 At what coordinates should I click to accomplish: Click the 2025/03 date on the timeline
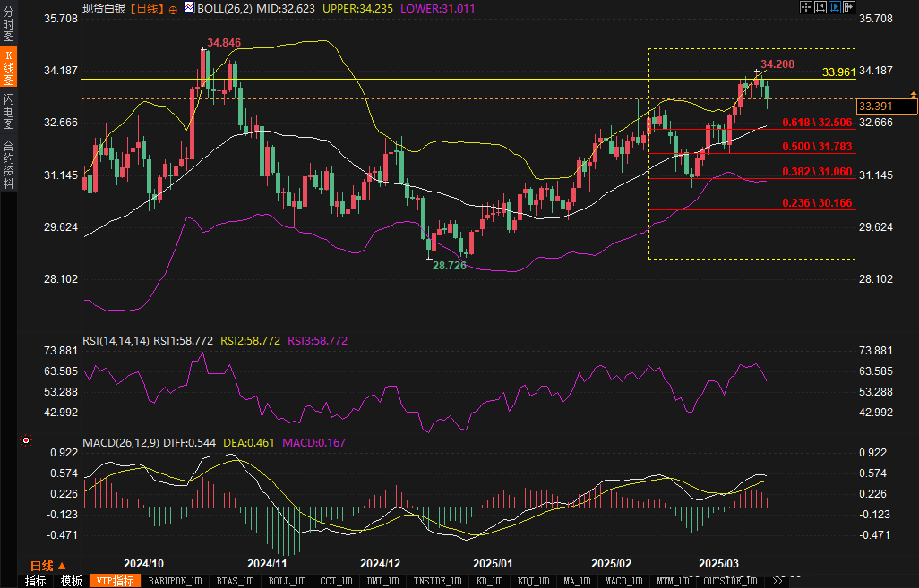click(x=719, y=563)
